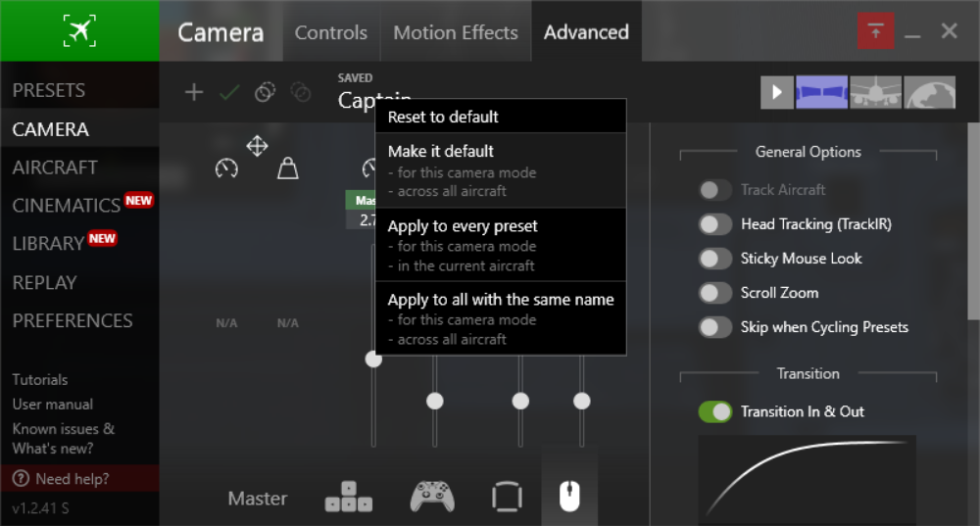This screenshot has width=980, height=526.
Task: Click the transition curve graph
Action: tap(807, 480)
